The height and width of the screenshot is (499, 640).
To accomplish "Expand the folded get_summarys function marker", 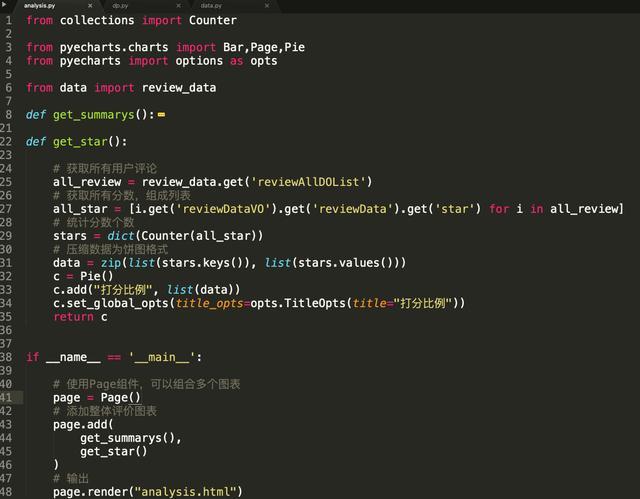I will [x=161, y=115].
